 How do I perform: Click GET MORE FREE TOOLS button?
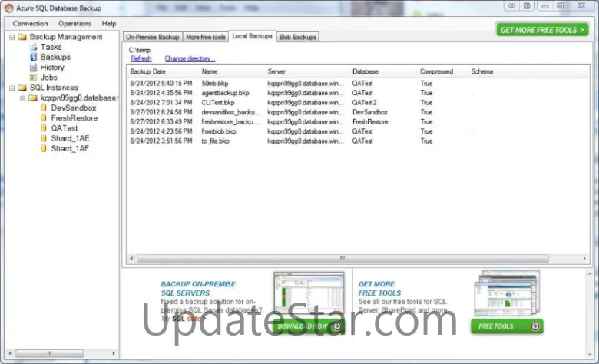tap(542, 30)
